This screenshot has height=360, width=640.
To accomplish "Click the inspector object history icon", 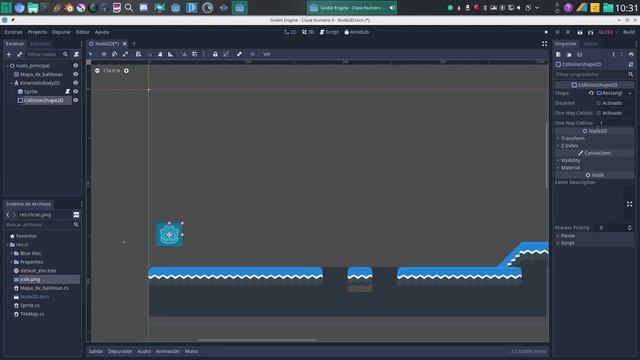I will [x=631, y=54].
